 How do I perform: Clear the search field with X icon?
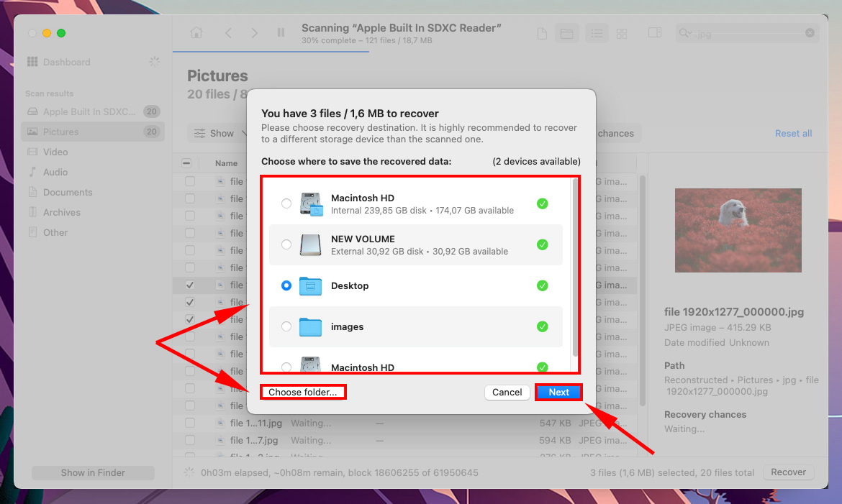[810, 33]
